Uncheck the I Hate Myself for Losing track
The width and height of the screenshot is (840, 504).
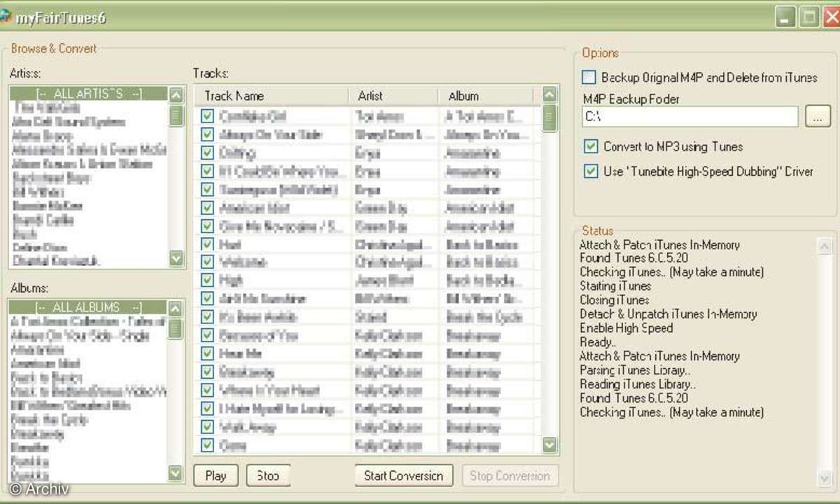click(x=207, y=408)
